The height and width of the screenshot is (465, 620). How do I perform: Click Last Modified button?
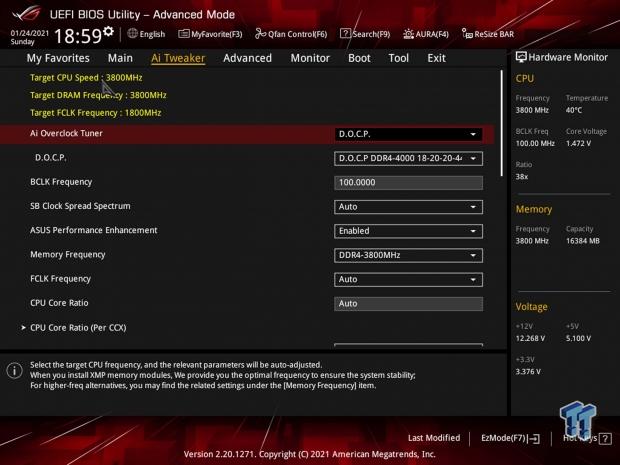click(434, 438)
